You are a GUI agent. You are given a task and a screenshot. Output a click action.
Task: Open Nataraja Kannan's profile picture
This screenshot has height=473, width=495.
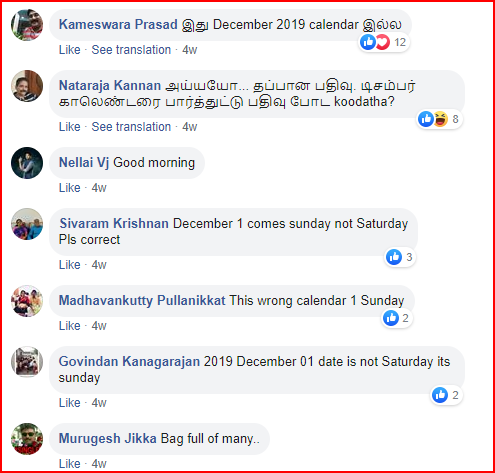pyautogui.click(x=27, y=86)
